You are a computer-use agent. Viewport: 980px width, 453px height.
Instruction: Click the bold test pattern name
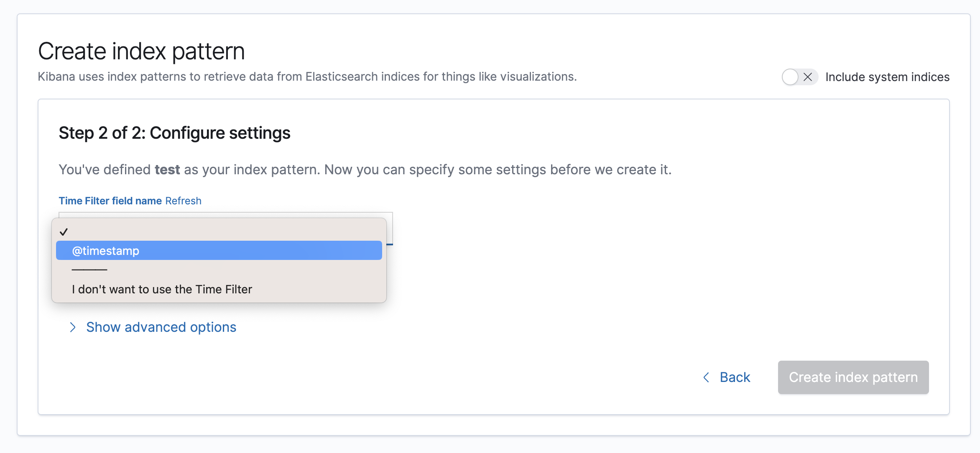tap(167, 170)
